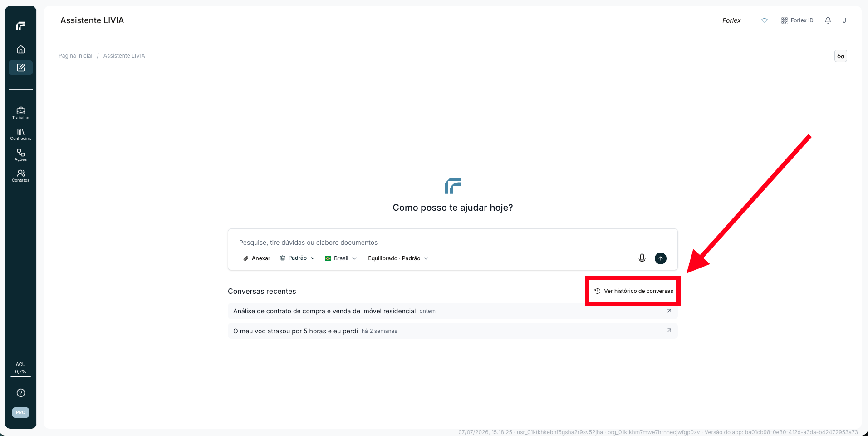Viewport: 868px width, 436px height.
Task: Open the Trabalho section
Action: click(x=21, y=113)
